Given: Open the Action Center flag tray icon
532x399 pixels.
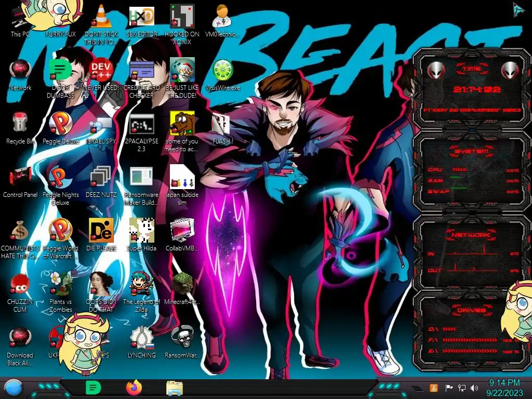Looking at the screenshot, I should (x=449, y=388).
